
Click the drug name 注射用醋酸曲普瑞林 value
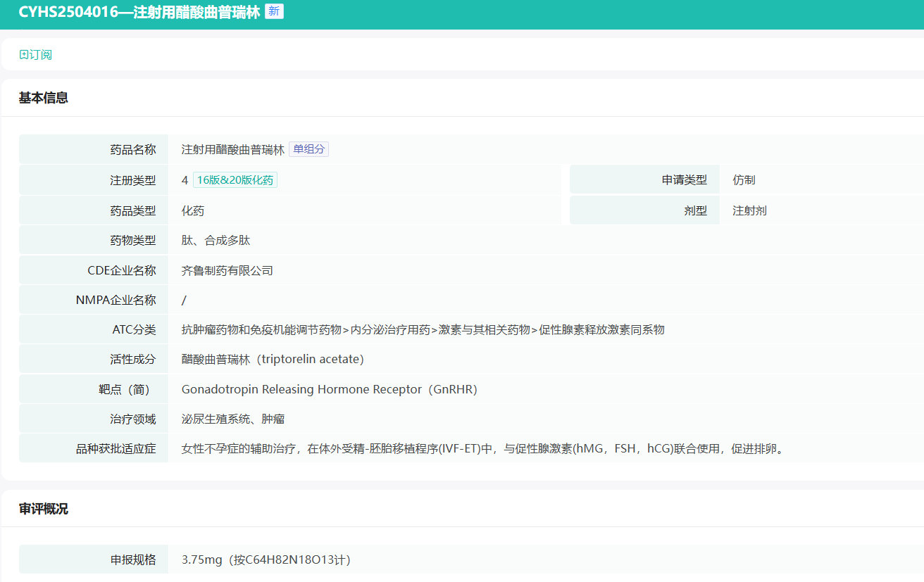click(232, 149)
